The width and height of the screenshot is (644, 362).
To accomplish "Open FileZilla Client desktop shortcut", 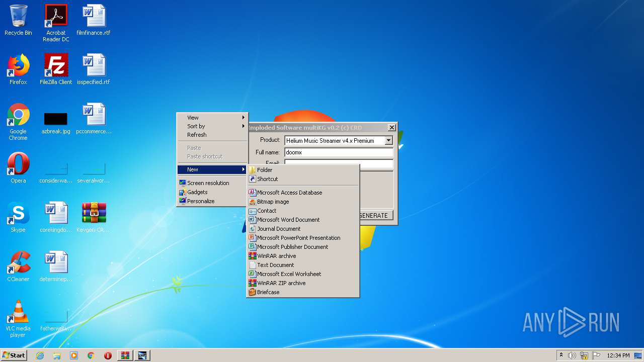I will tap(56, 69).
